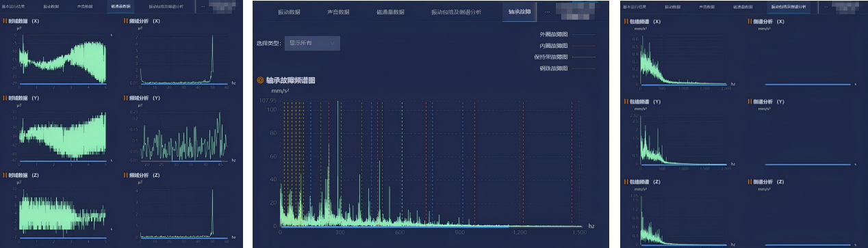Toggle the 内圈故障图 legend series
The height and width of the screenshot is (248, 868).
coord(567,45)
